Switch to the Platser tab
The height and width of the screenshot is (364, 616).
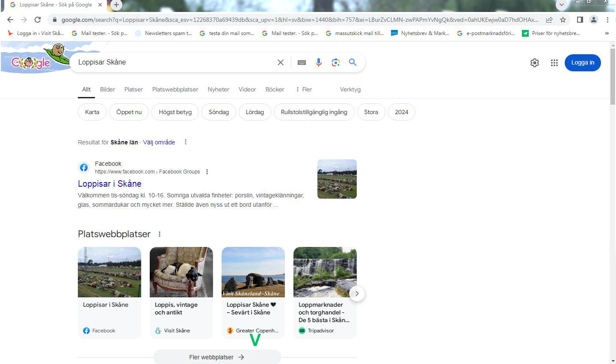[133, 90]
